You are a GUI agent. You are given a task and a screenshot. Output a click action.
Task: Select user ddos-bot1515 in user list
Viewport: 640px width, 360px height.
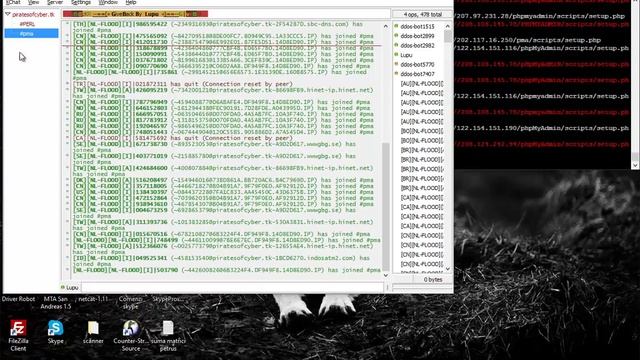(417, 27)
